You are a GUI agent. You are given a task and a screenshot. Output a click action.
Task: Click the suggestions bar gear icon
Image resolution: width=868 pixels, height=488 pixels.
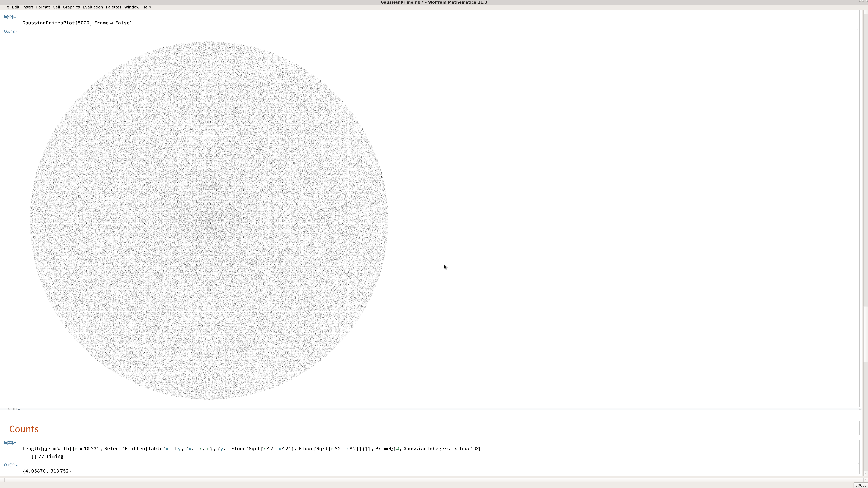14,409
